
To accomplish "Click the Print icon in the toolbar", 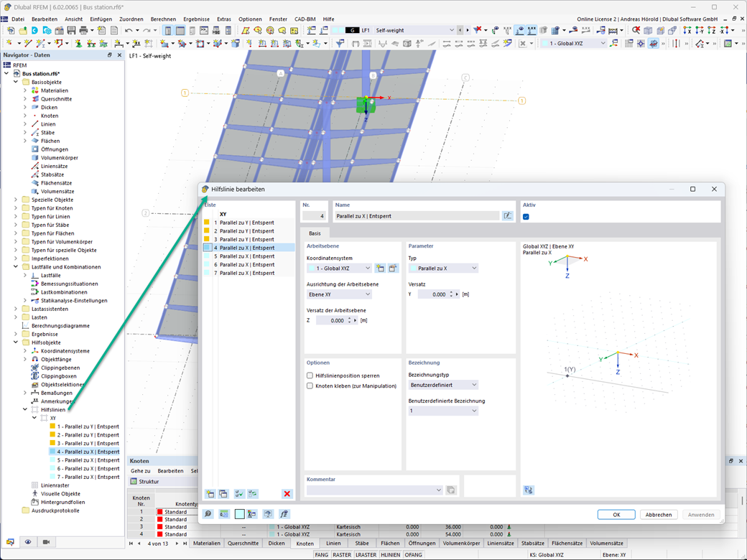I will tap(83, 30).
